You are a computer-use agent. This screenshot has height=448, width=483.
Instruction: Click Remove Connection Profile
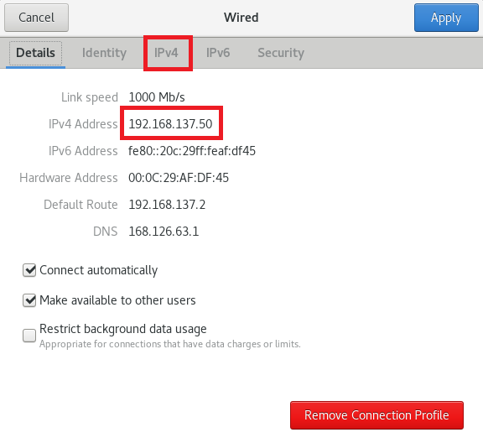tap(377, 415)
